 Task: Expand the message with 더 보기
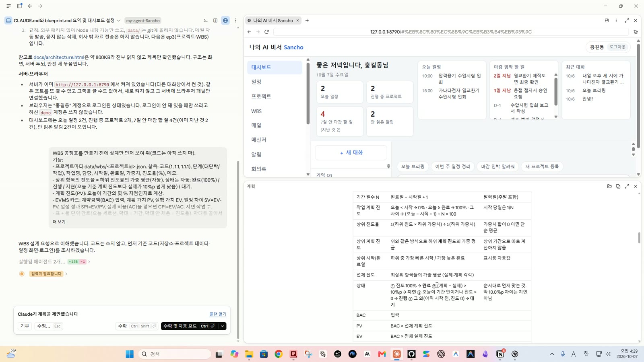click(x=59, y=222)
